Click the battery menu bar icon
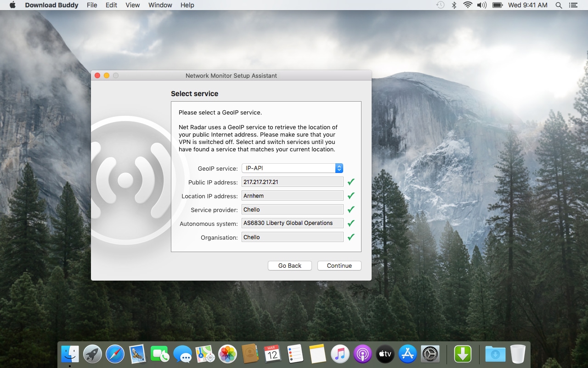The width and height of the screenshot is (588, 368). (x=497, y=5)
